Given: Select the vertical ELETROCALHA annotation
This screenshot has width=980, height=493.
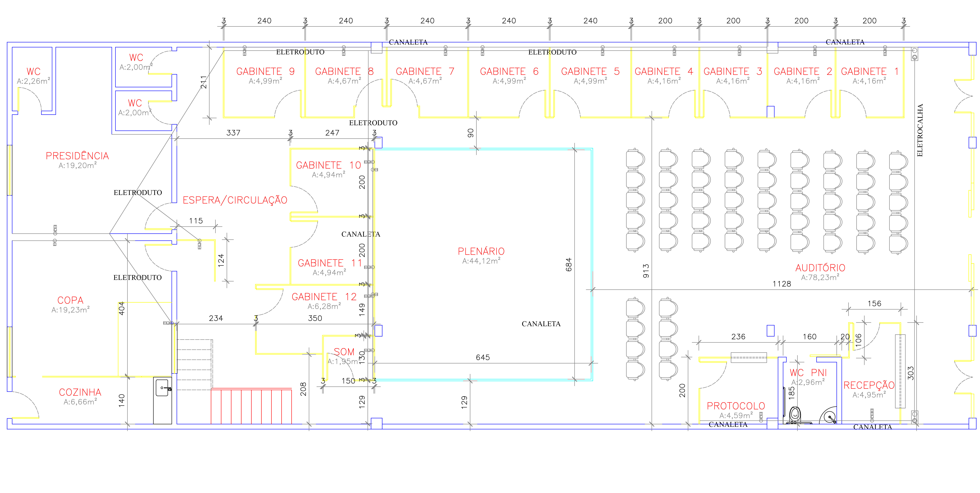Looking at the screenshot, I should coord(920,130).
